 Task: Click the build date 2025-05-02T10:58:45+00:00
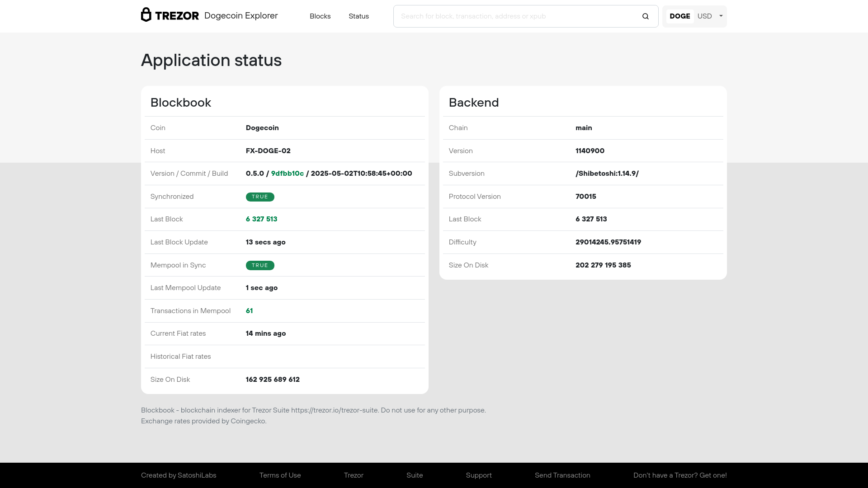[361, 174]
